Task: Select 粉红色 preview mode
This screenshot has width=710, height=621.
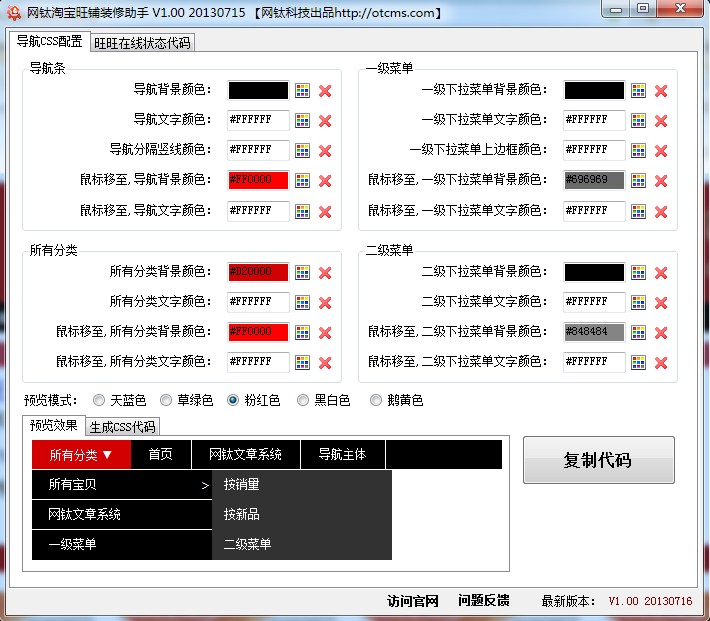Action: pos(233,400)
